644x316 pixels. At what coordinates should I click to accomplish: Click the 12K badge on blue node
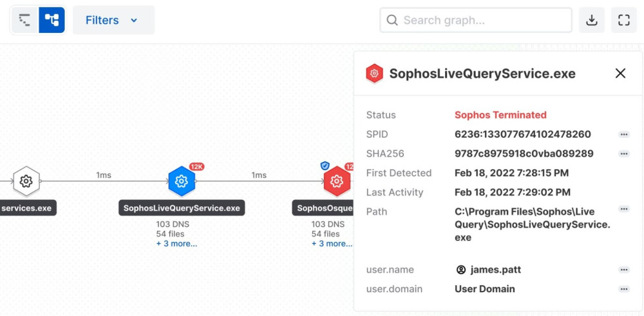(x=196, y=166)
